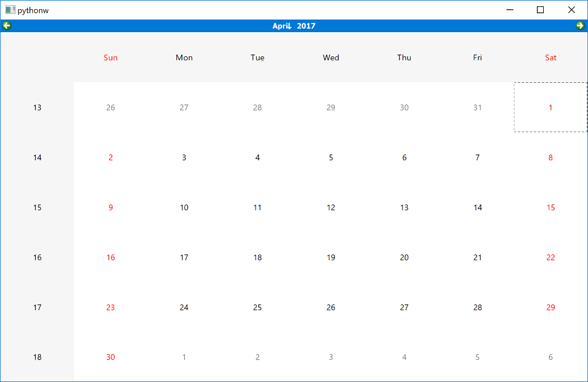
Task: Select April 30 in the last row
Action: [110, 357]
